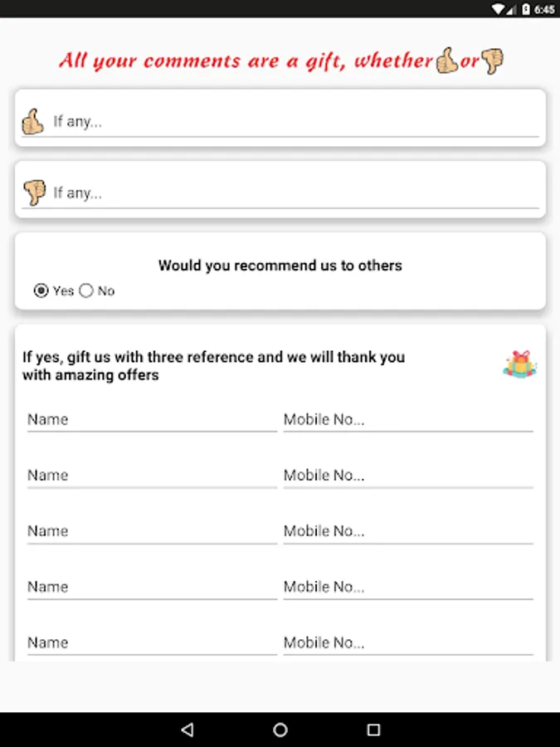The width and height of the screenshot is (560, 747).
Task: Tap the 'Would you recommend us to others' heading
Action: tap(280, 266)
